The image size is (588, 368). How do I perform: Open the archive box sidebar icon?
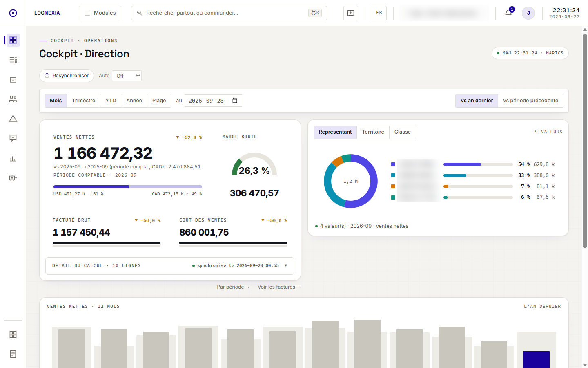point(13,80)
